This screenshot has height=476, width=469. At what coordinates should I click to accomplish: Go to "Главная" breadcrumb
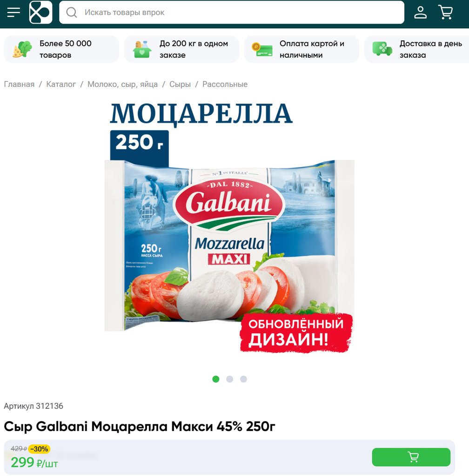19,84
